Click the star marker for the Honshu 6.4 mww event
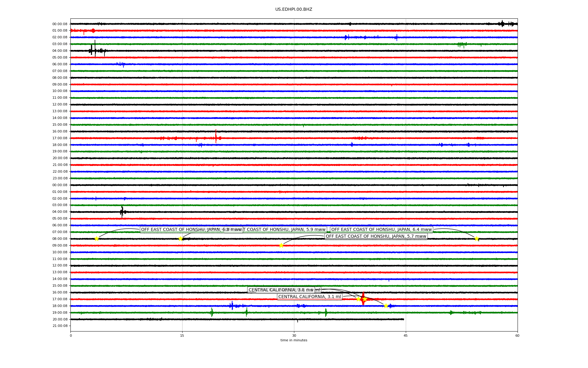Viewport: 588px width, 368px height. 477,239
